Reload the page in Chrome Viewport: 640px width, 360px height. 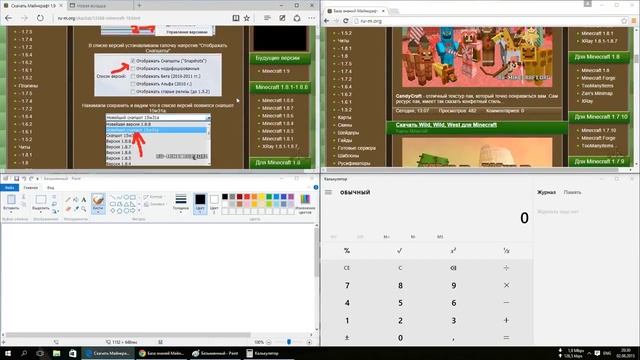346,20
